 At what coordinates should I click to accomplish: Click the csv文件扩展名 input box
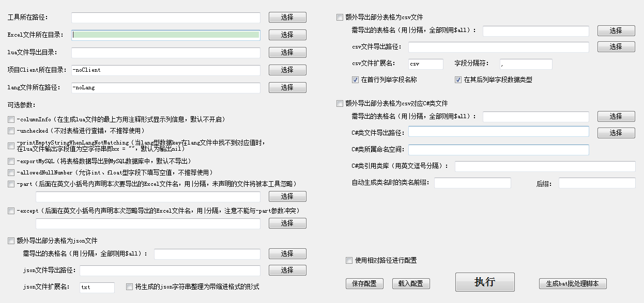click(426, 64)
